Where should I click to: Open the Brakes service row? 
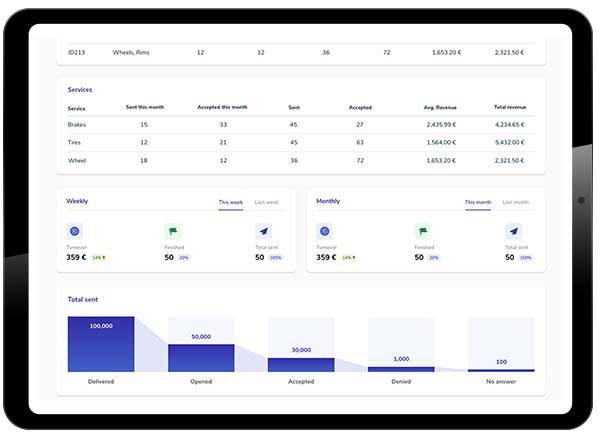click(301, 125)
